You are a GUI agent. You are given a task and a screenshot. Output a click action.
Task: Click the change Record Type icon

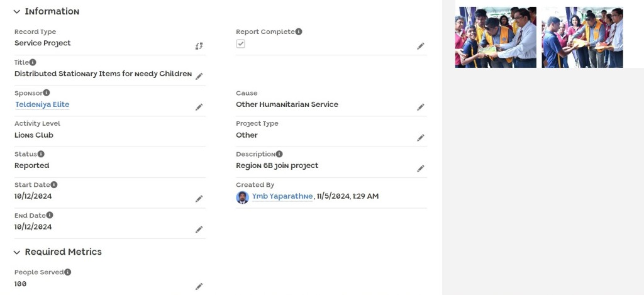pos(199,46)
